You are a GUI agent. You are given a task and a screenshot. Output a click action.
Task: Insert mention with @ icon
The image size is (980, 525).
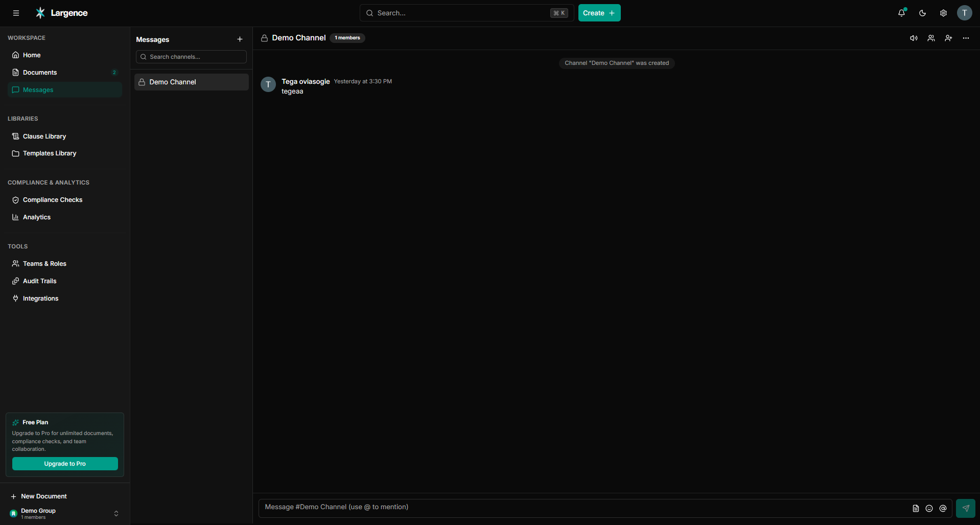(x=943, y=509)
